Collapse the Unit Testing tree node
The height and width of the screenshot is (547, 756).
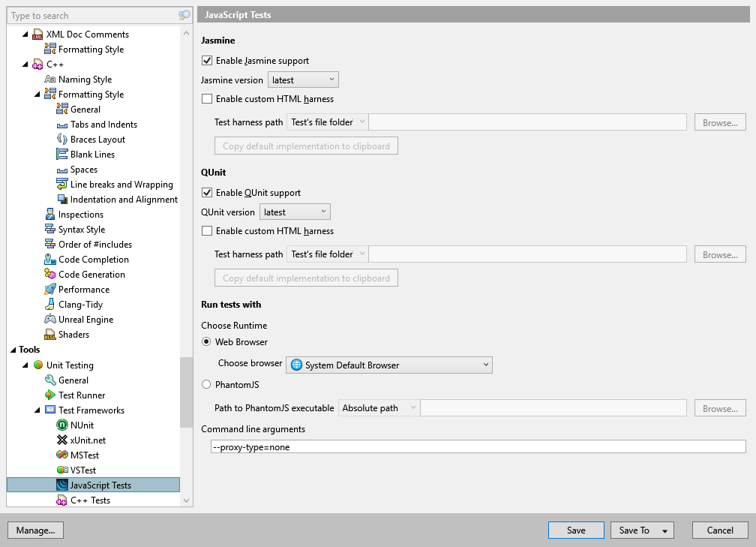(x=26, y=365)
